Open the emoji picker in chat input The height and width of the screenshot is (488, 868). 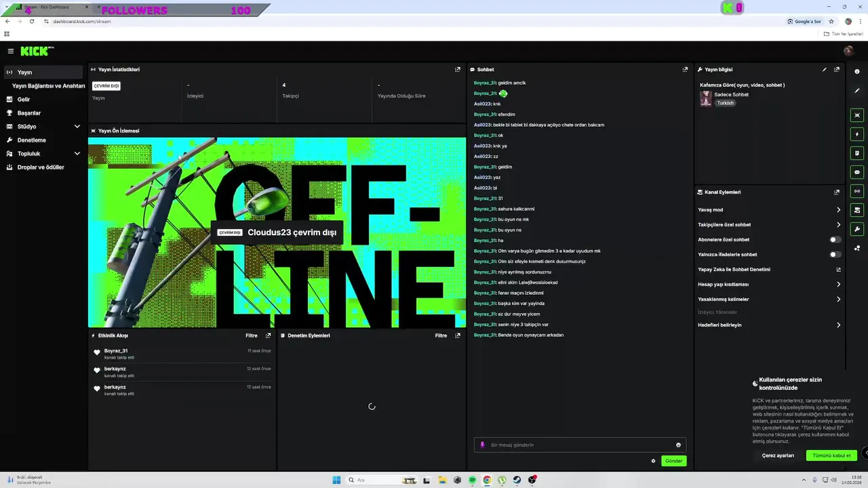[678, 445]
